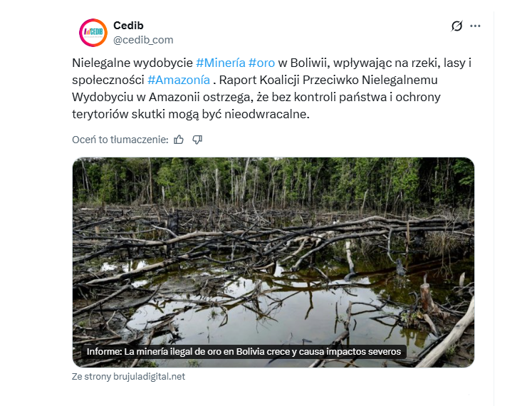Click the 'Oceń to tłumaczenie:' label

tap(120, 140)
